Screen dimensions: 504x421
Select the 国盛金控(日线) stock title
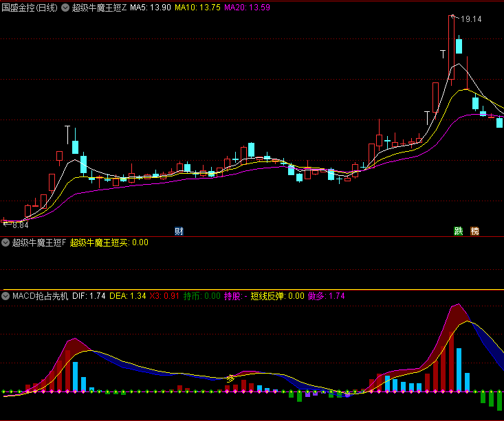(30, 8)
